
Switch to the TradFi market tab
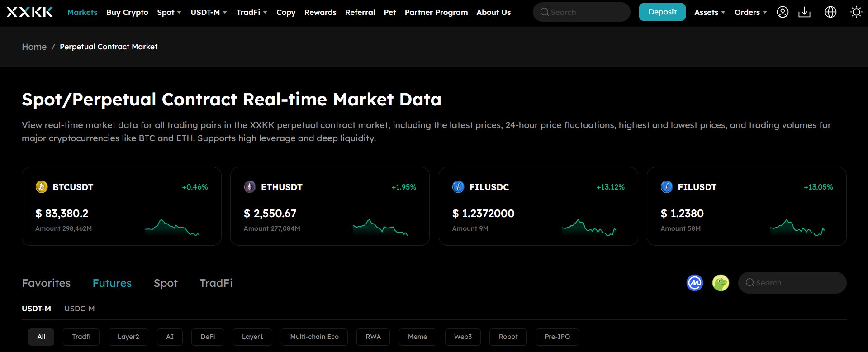[x=216, y=283]
